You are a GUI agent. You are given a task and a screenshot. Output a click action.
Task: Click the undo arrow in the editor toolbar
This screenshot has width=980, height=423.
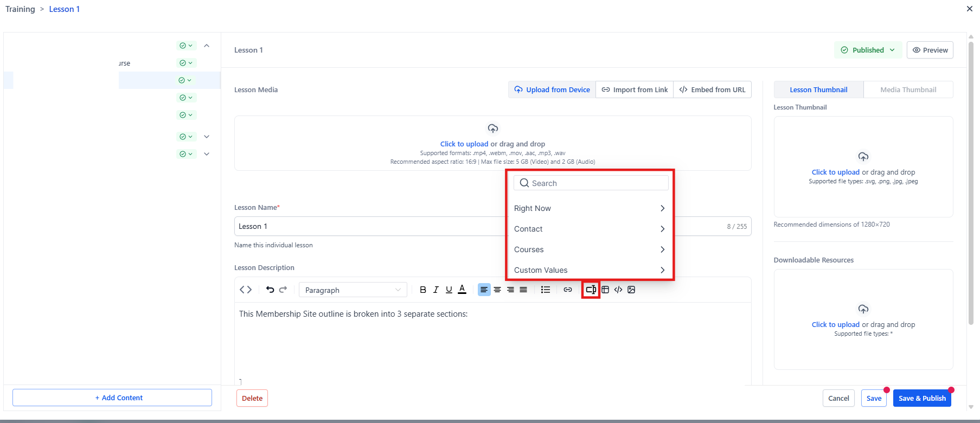click(270, 290)
